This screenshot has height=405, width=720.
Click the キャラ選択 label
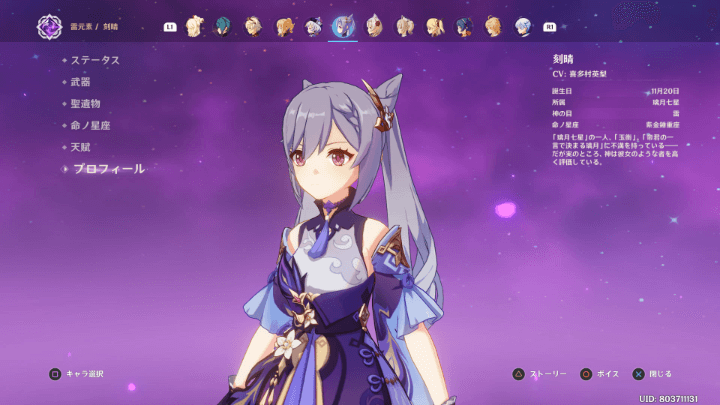85,374
